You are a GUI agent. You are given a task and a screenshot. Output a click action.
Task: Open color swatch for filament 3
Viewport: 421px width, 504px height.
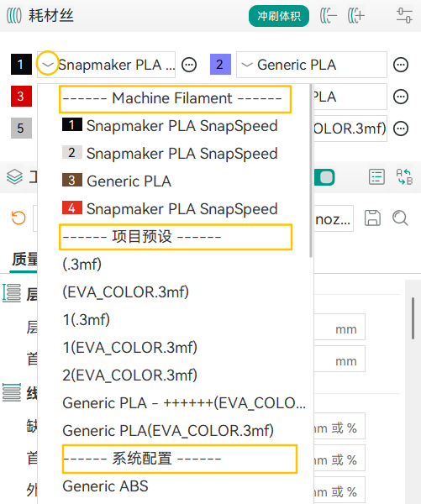point(21,96)
